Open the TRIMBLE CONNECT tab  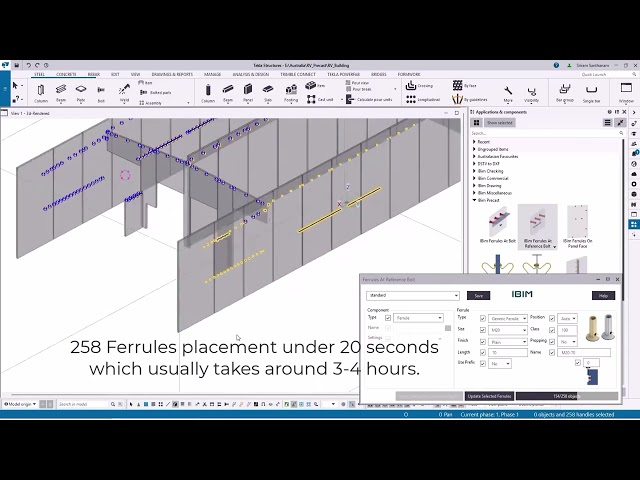[298, 74]
